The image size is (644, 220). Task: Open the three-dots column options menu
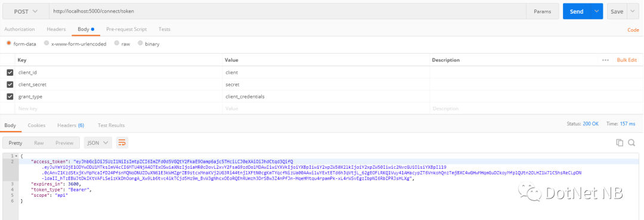(x=605, y=60)
